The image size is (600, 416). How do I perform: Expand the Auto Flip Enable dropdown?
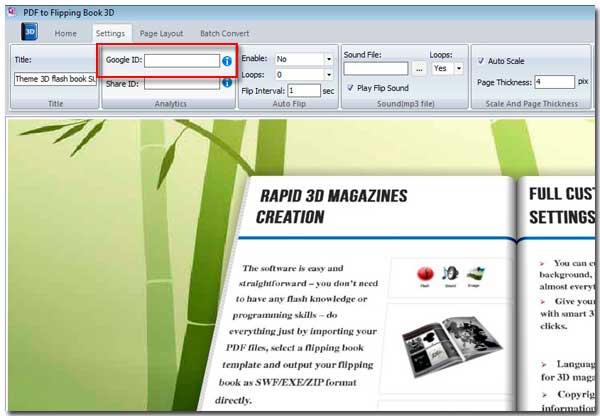pyautogui.click(x=329, y=59)
